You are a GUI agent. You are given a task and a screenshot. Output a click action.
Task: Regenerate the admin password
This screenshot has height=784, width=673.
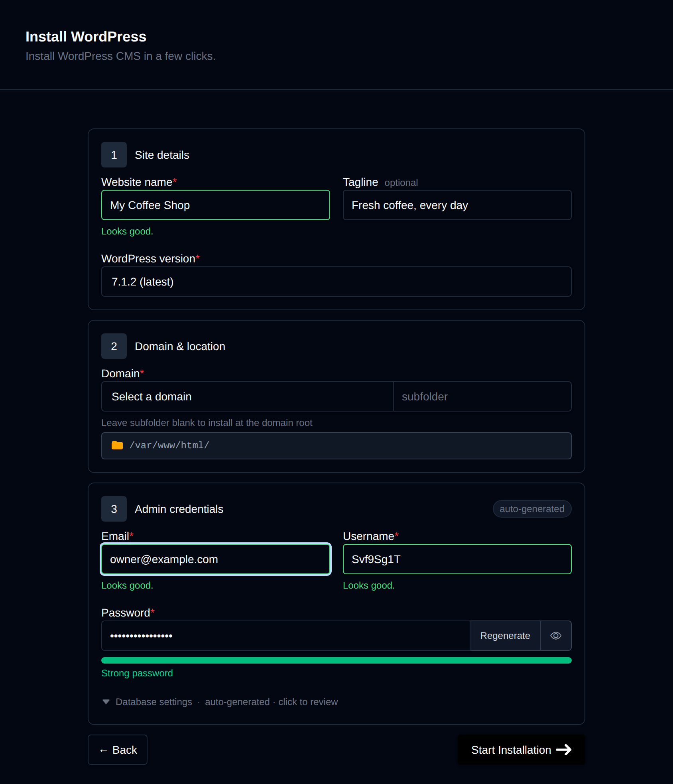pos(505,636)
